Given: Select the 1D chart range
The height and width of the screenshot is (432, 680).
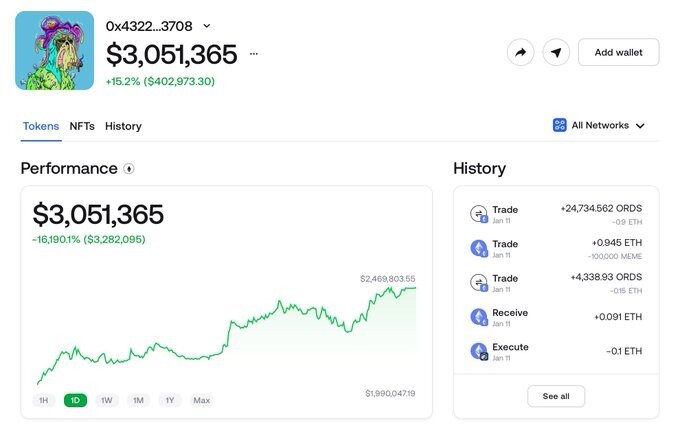Looking at the screenshot, I should [75, 400].
